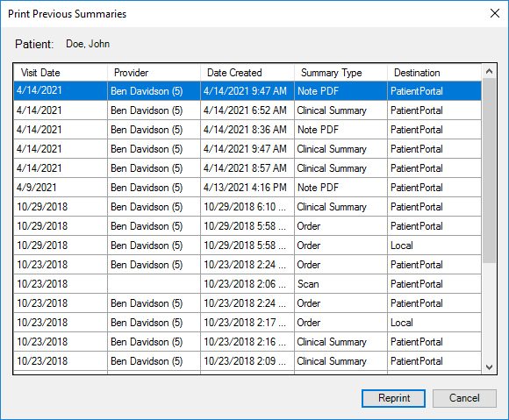Click the Destination column header
This screenshot has height=420, width=509.
click(434, 73)
